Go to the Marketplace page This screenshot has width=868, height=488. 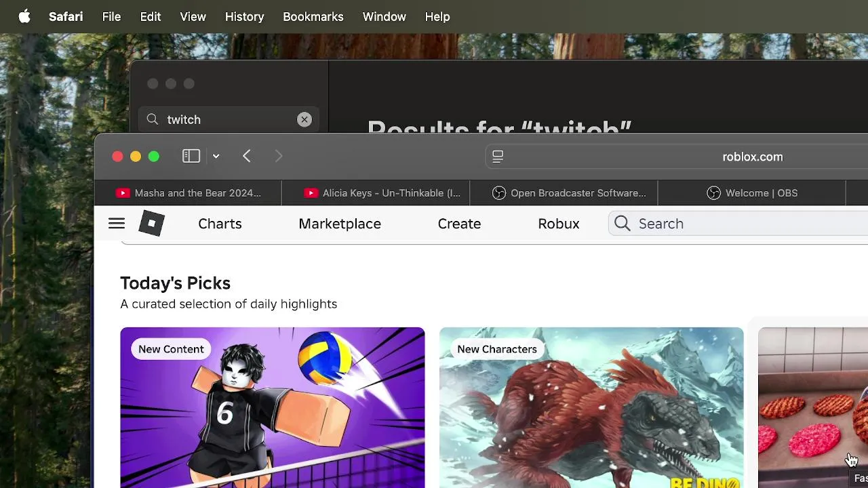(x=340, y=224)
